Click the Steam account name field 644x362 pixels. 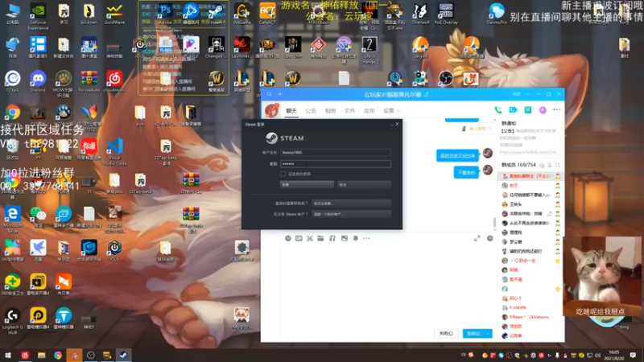(336, 152)
